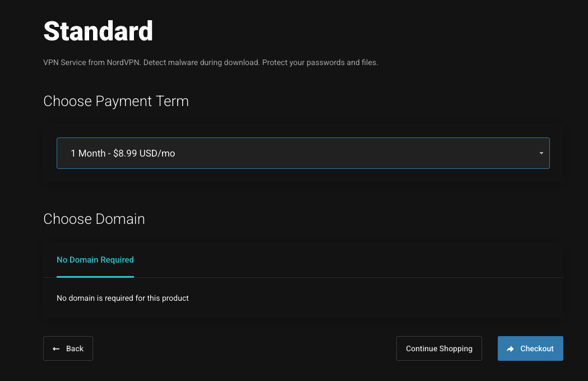This screenshot has width=588, height=381.
Task: Proceed with the blue Checkout button
Action: click(530, 348)
